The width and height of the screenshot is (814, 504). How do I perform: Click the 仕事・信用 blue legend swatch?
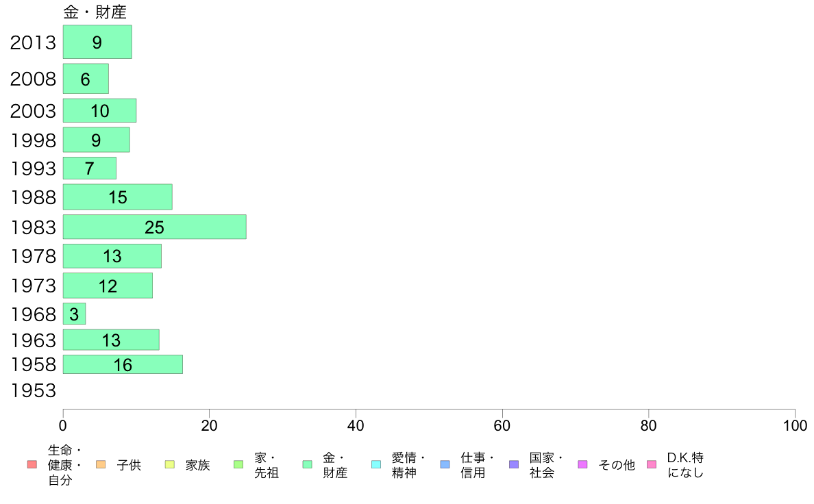point(445,464)
